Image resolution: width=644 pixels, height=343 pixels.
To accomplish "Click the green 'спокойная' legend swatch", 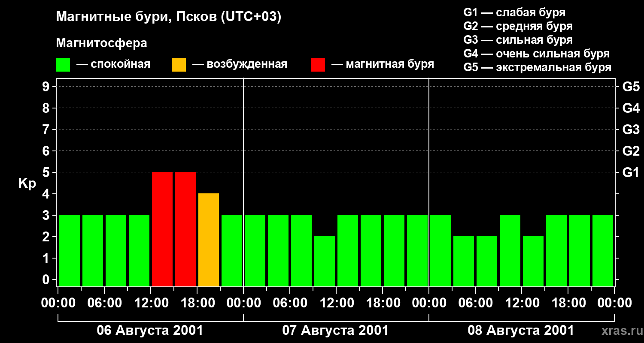I will (63, 65).
